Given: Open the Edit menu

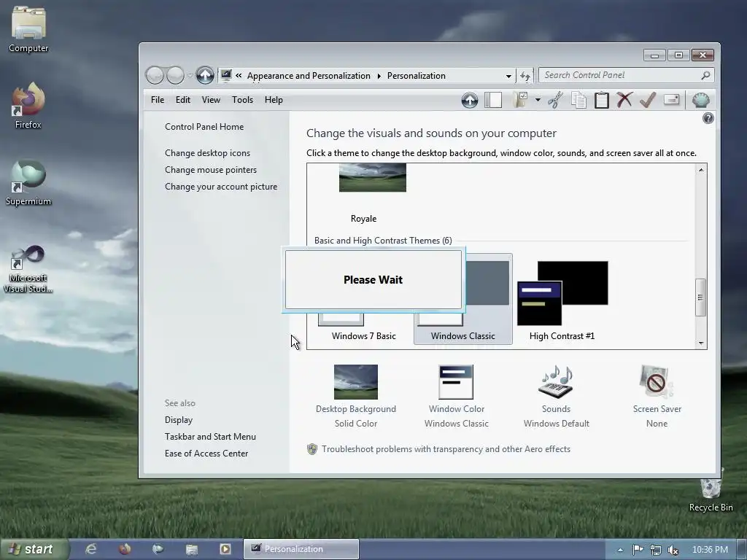Looking at the screenshot, I should pyautogui.click(x=182, y=99).
